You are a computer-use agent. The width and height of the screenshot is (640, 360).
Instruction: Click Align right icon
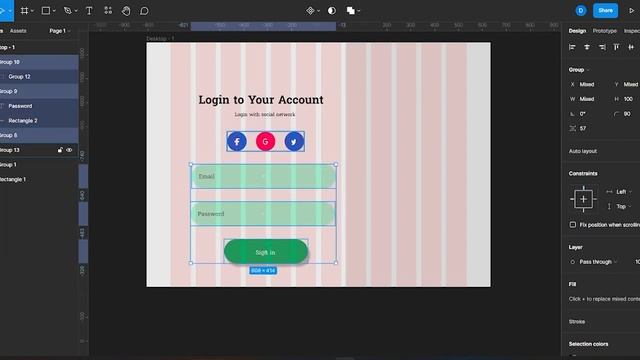(x=602, y=47)
